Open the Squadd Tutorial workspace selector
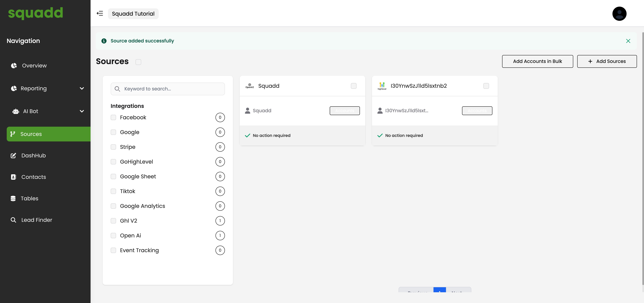This screenshot has width=644, height=303. (133, 14)
